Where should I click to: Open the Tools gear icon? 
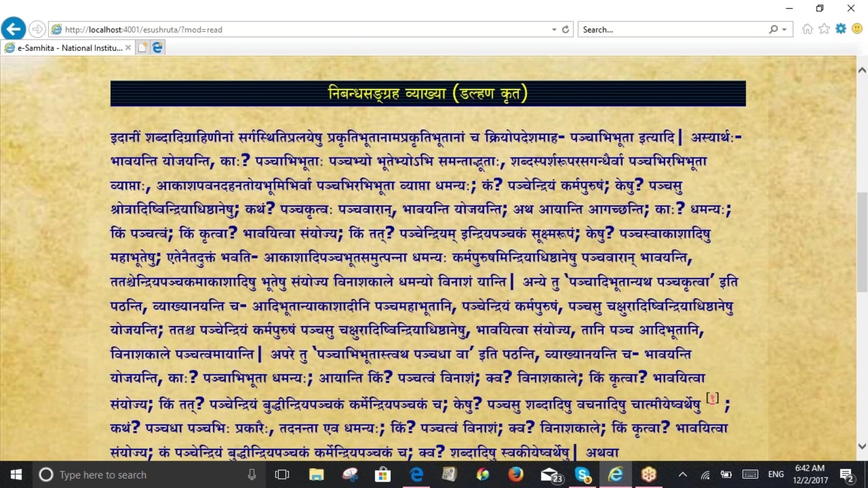(x=841, y=29)
